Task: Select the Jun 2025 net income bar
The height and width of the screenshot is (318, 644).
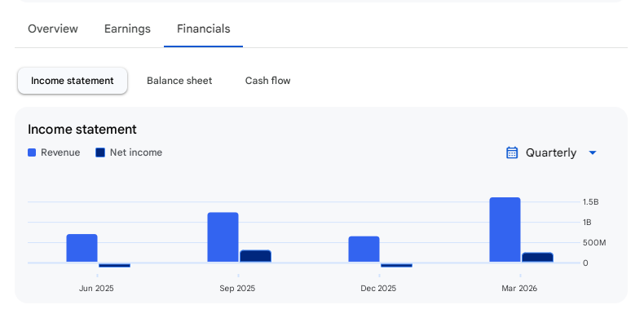Action: click(115, 265)
